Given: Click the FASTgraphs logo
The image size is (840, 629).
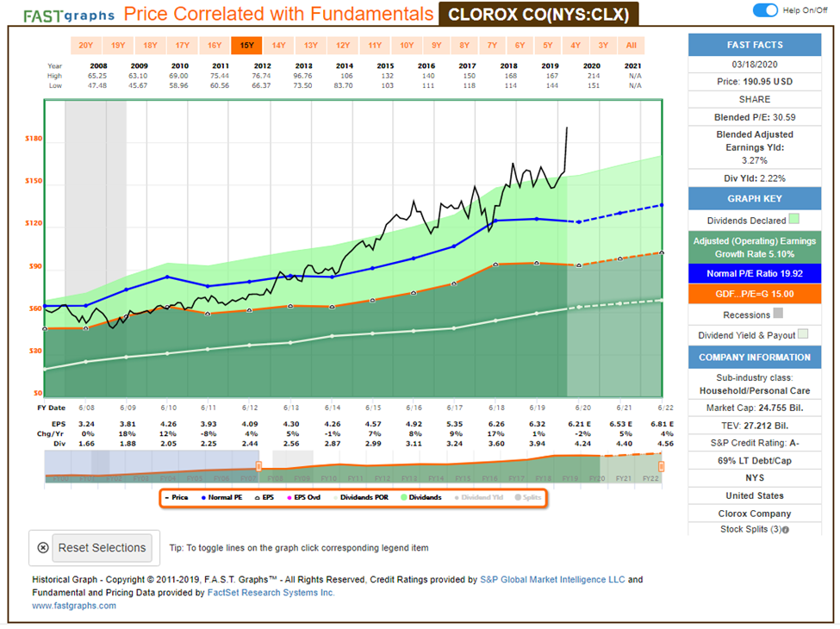Looking at the screenshot, I should [x=69, y=16].
